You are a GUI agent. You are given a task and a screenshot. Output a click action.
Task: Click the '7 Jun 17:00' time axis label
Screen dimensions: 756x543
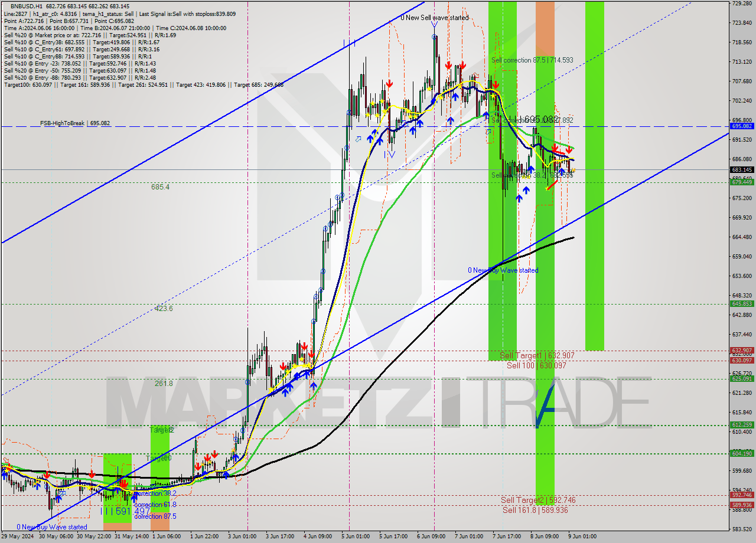click(x=507, y=537)
